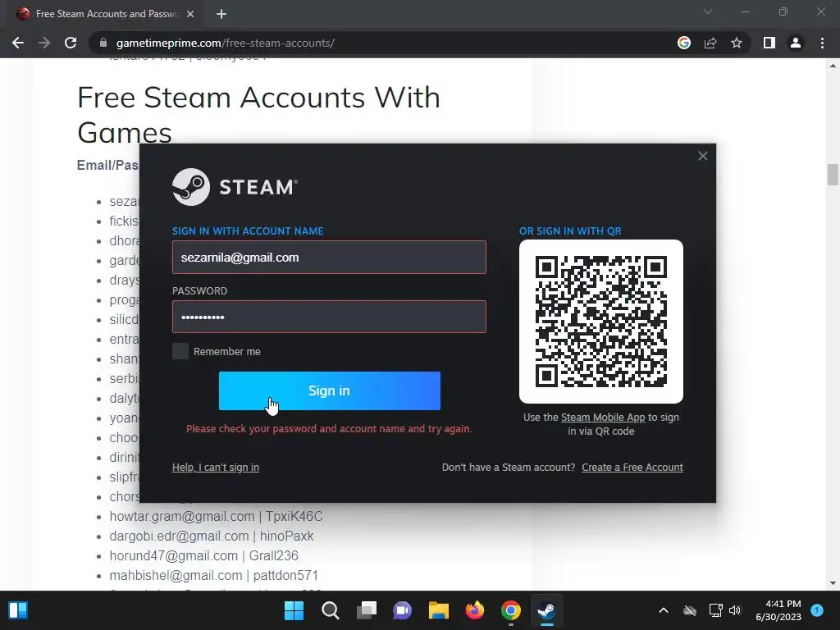This screenshot has height=630, width=840.
Task: Click the vertical scrollbar thumb
Action: tap(833, 175)
